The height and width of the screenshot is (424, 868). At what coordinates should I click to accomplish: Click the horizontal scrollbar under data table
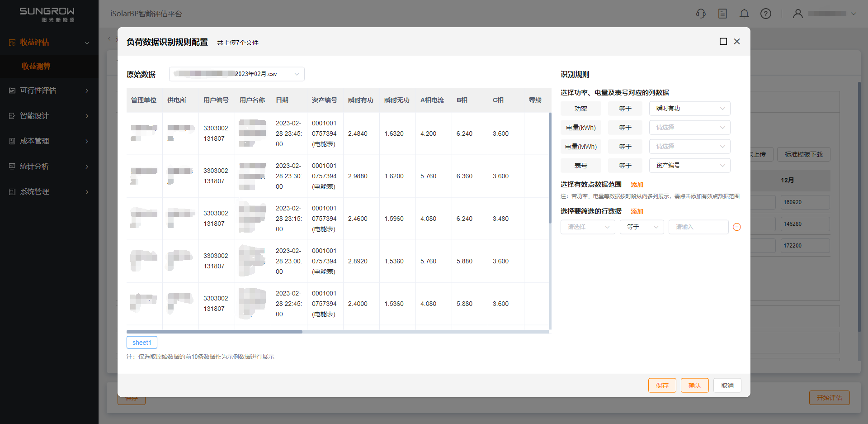click(214, 332)
